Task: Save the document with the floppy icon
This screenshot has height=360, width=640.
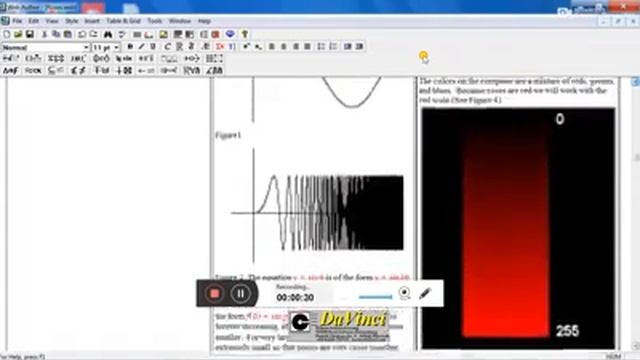Action: coord(30,34)
